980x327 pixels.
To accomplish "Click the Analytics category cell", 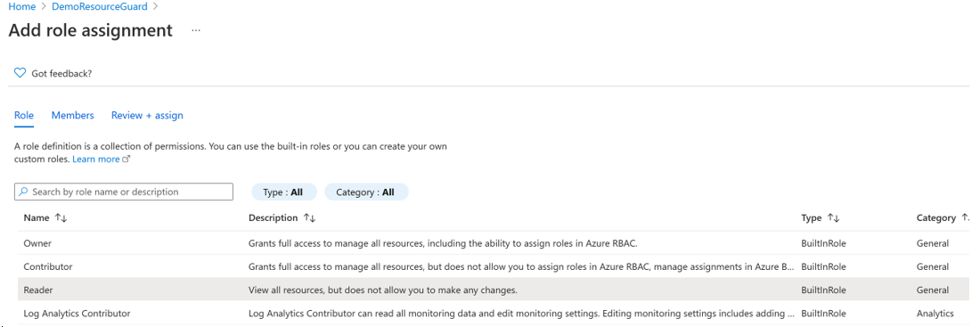I will coord(935,314).
